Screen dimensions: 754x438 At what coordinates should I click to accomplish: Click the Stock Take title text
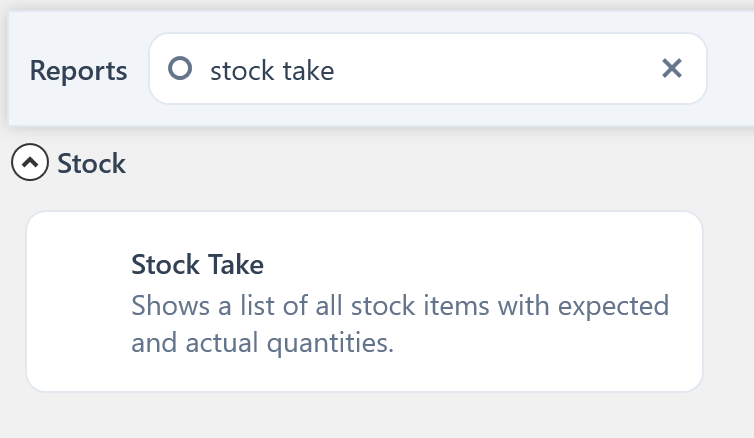point(198,265)
